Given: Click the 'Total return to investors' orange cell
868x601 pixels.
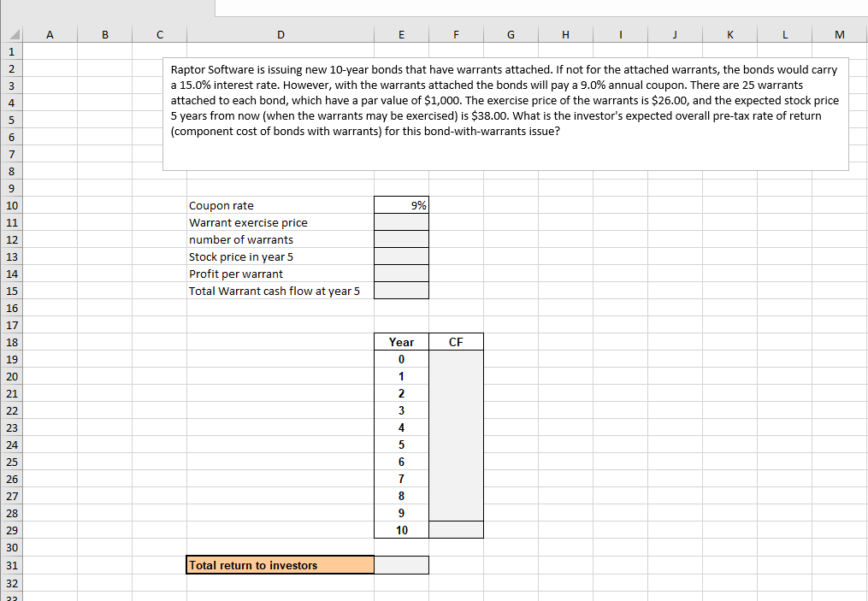Looking at the screenshot, I should coord(280,565).
